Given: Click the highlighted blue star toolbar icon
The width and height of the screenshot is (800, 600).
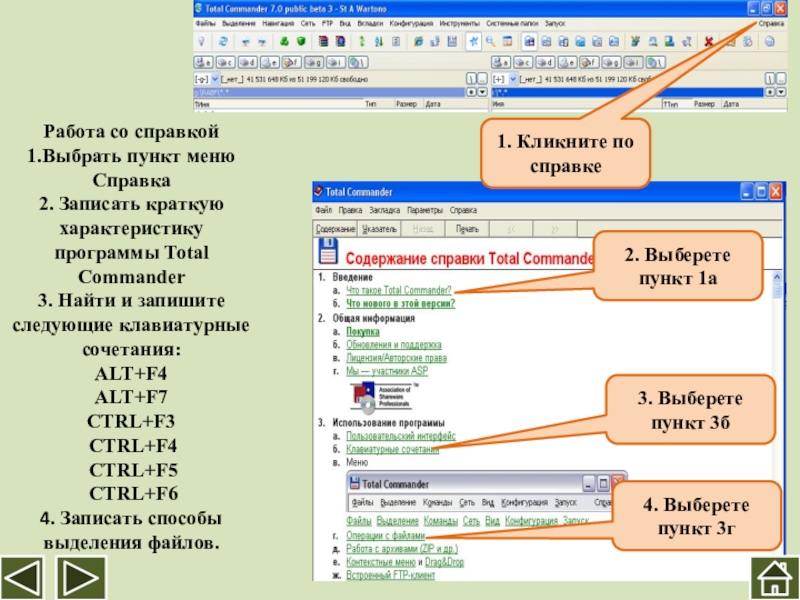Looking at the screenshot, I should coord(473,42).
